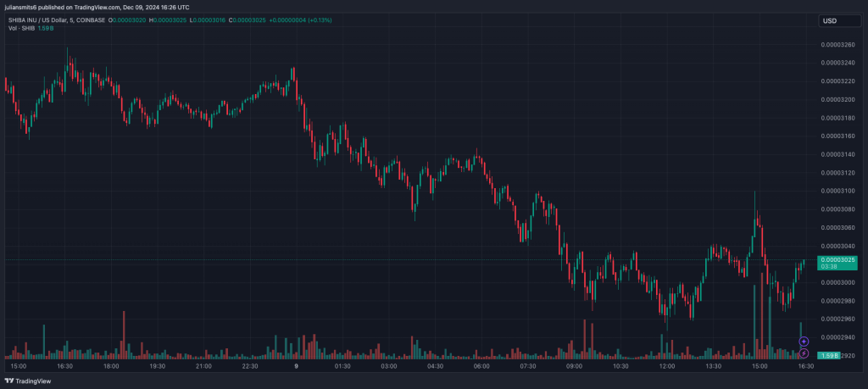The height and width of the screenshot is (389, 868).
Task: Click the 06:00 time axis label
Action: 481,366
